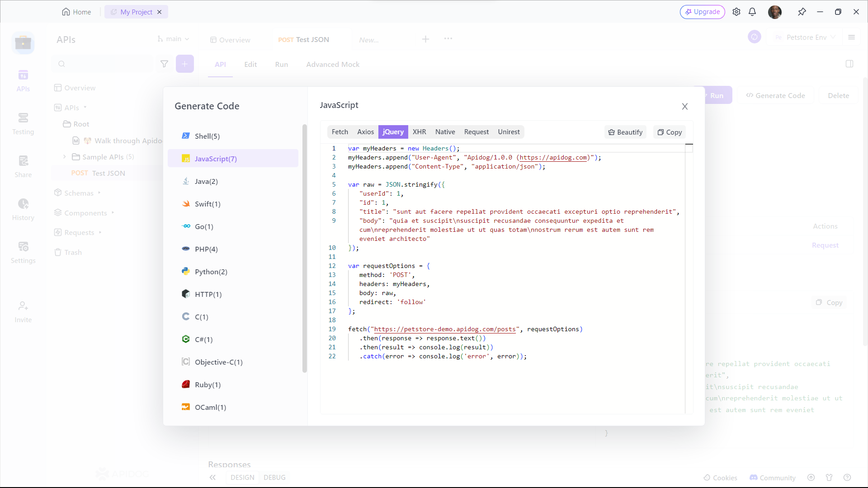
Task: Switch to XHR snippet tab
Action: click(x=419, y=132)
